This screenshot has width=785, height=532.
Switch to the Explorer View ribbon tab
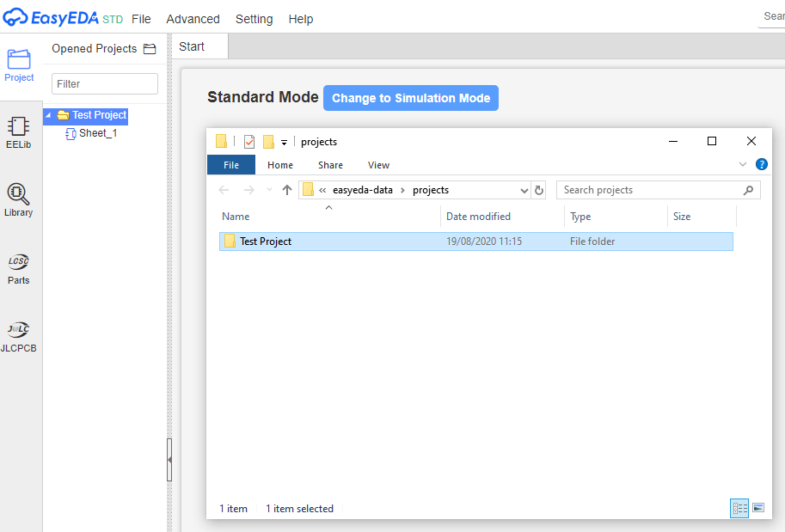pos(378,165)
